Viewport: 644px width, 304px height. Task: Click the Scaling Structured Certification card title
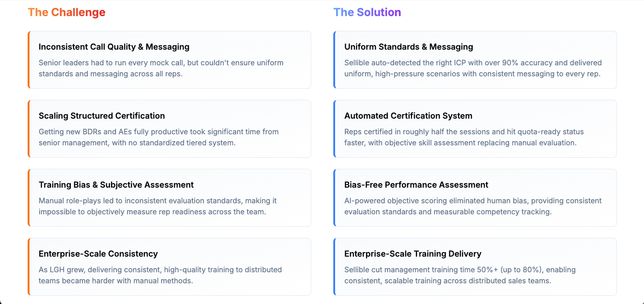(101, 116)
